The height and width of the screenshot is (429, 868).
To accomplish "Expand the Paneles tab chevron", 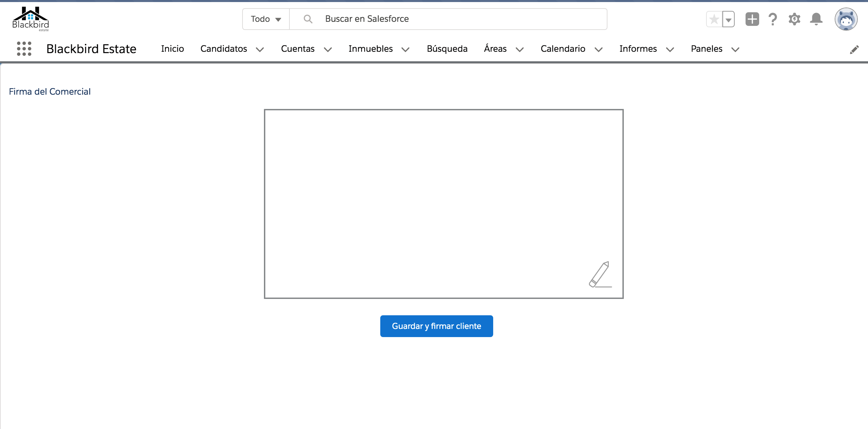I will [735, 50].
